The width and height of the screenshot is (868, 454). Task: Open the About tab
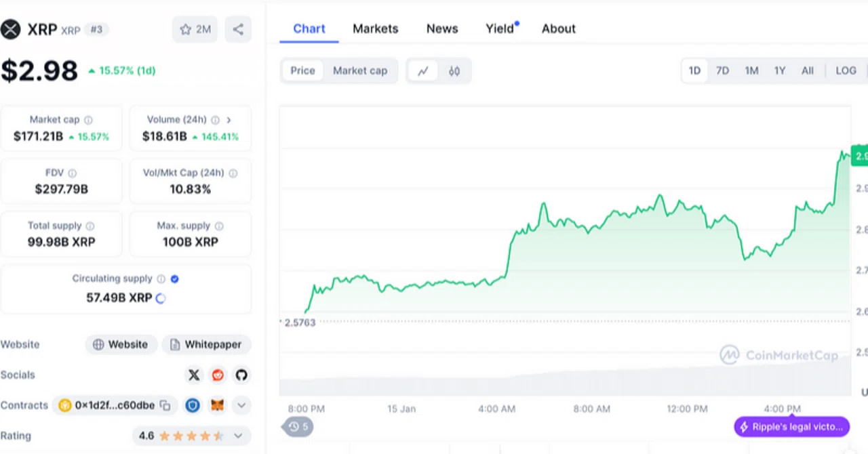(559, 28)
